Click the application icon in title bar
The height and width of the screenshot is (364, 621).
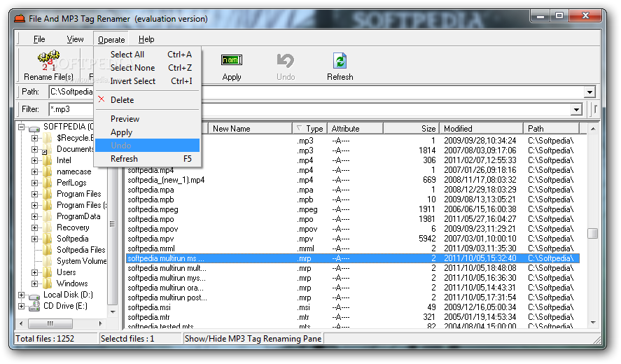point(20,18)
